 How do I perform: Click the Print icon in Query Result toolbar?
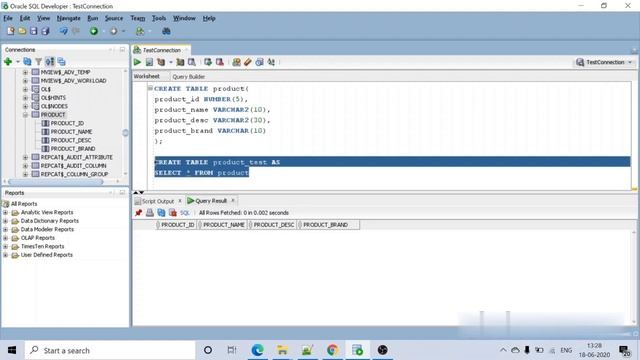pyautogui.click(x=150, y=213)
